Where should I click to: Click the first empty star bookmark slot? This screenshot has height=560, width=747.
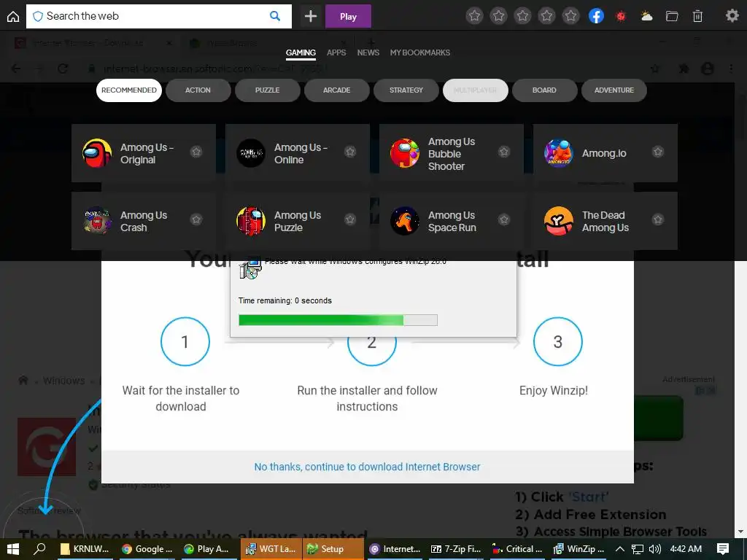[x=474, y=16]
